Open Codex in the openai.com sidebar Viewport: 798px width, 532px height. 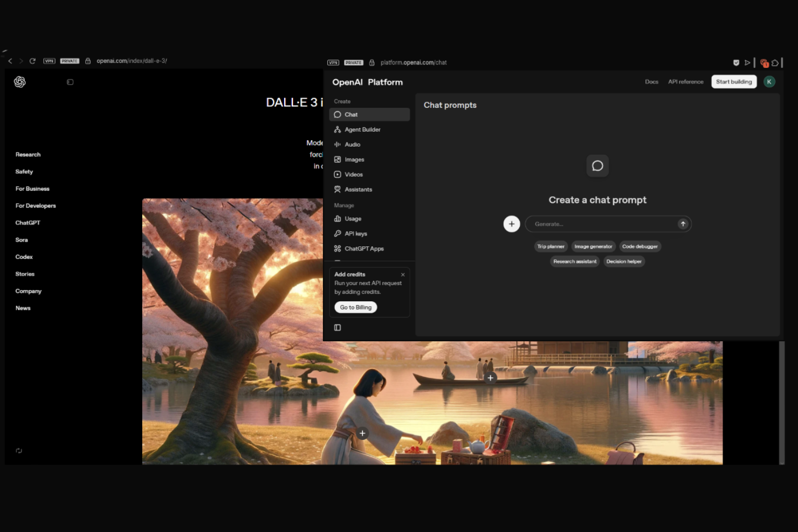(x=24, y=257)
